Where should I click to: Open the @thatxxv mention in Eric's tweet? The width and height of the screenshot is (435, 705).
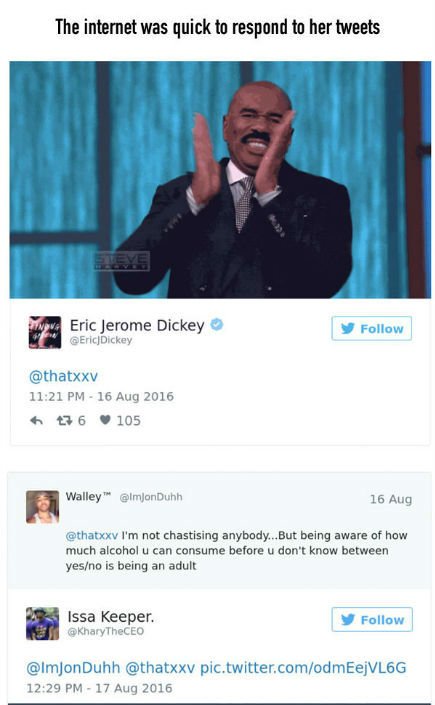[63, 376]
